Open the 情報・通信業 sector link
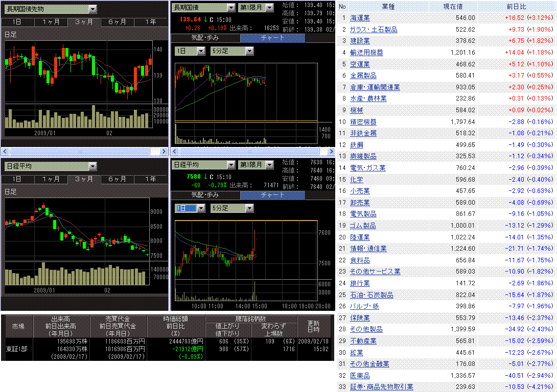Screen dimensions: 557x392 point(368,249)
